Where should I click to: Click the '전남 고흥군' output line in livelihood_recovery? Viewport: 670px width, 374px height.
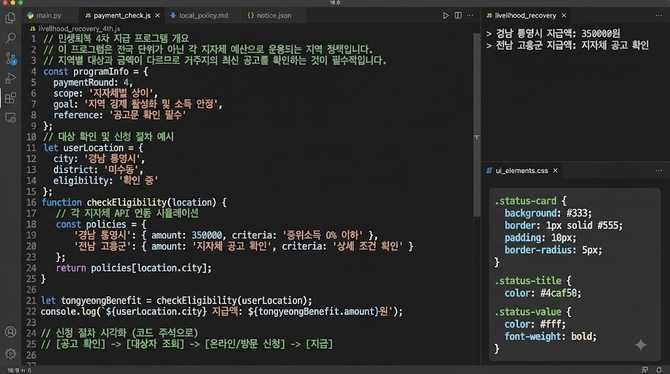click(x=567, y=45)
